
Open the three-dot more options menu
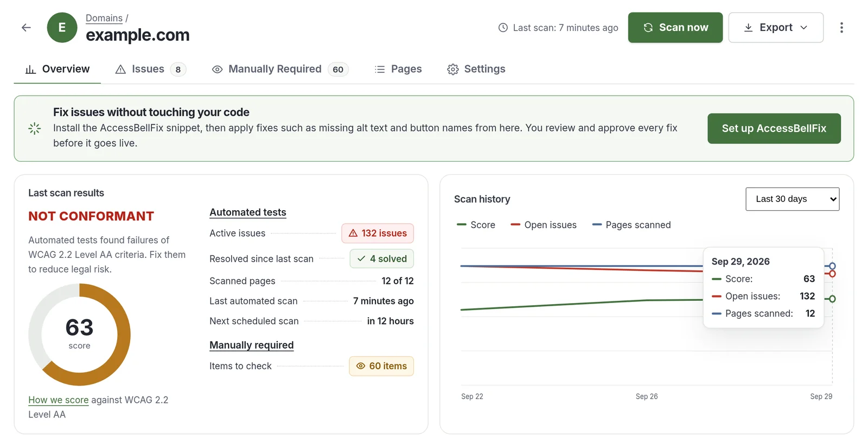[x=841, y=28]
